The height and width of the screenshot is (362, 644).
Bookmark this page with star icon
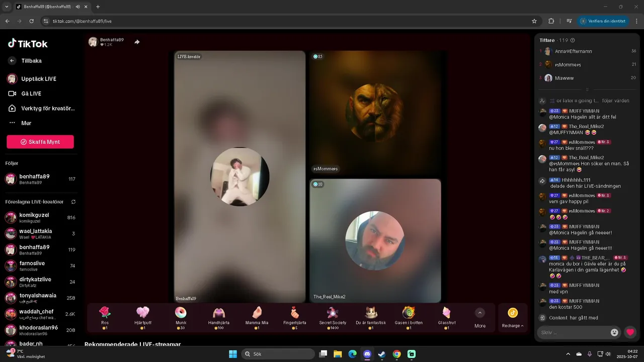click(534, 21)
